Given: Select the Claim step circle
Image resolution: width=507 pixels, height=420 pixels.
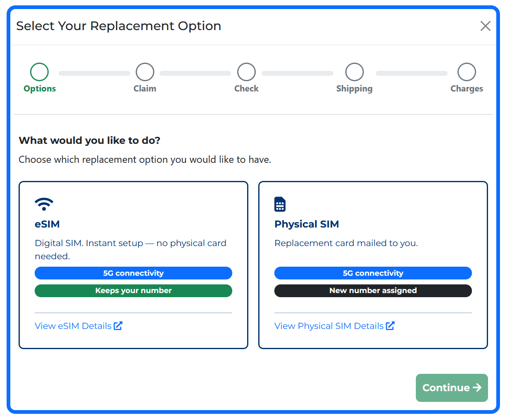Looking at the screenshot, I should (145, 72).
